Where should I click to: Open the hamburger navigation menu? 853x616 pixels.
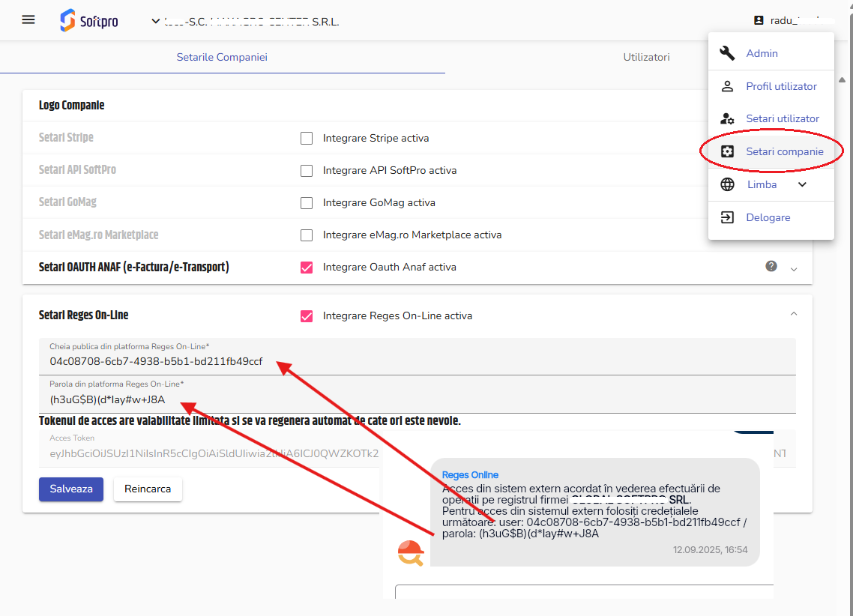pos(28,19)
